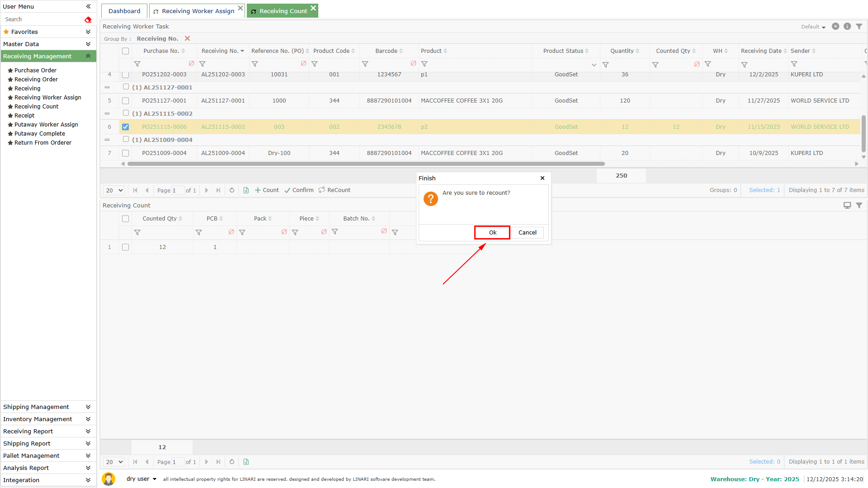This screenshot has height=488, width=868.
Task: Open the Default layout dropdown
Action: point(813,27)
